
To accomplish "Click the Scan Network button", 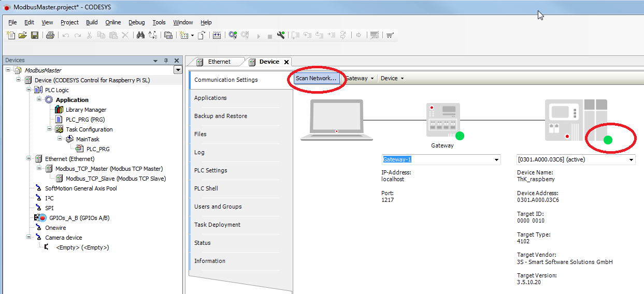I will pos(316,79).
